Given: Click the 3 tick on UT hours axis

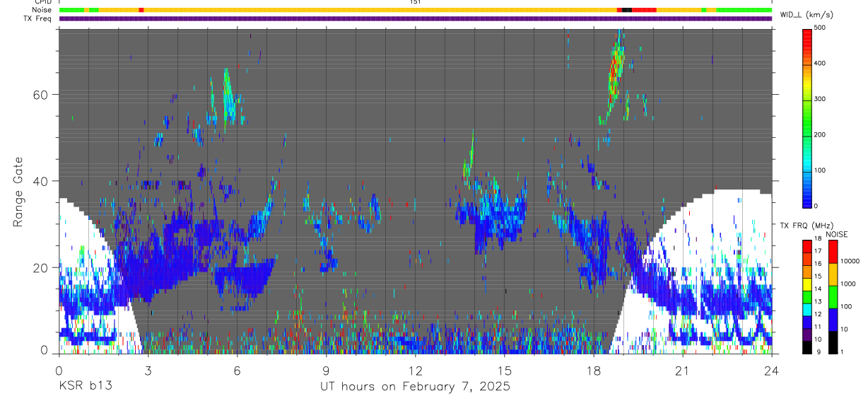Looking at the screenshot, I should (x=148, y=370).
